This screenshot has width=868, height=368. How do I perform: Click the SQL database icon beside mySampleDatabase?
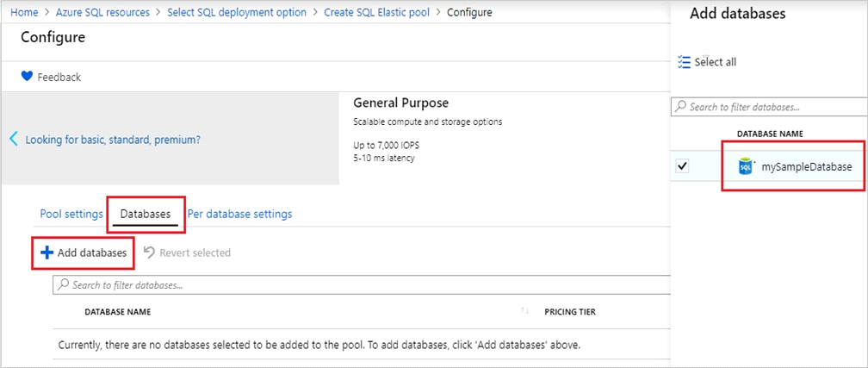(747, 167)
